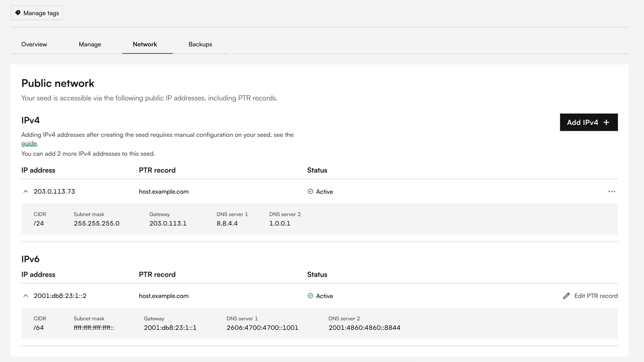This screenshot has height=362, width=644.
Task: Click the plus icon on Add IPv4
Action: pyautogui.click(x=606, y=122)
